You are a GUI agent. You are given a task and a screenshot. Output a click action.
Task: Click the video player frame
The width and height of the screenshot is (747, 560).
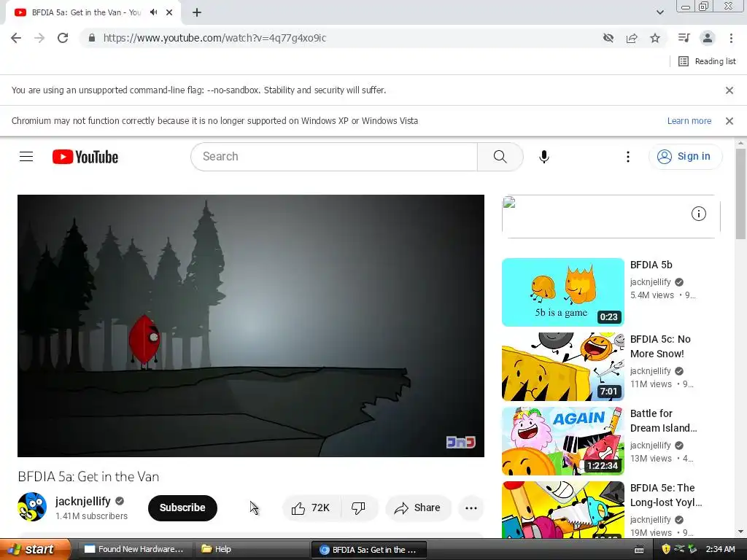pyautogui.click(x=251, y=326)
